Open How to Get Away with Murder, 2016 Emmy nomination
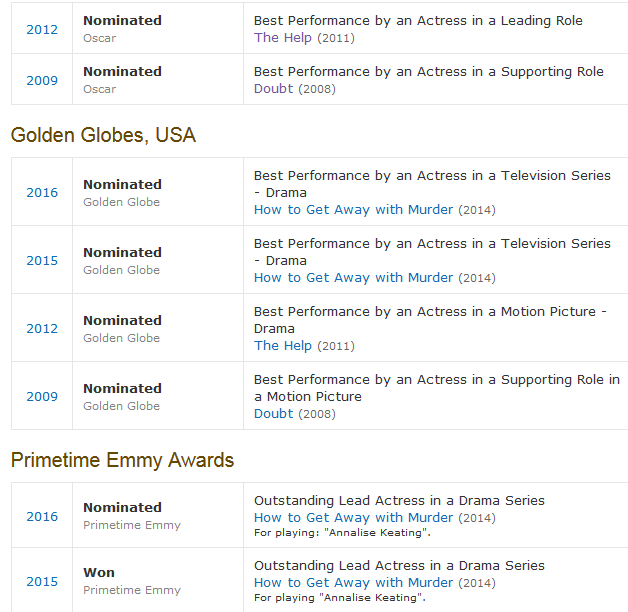 click(x=353, y=518)
